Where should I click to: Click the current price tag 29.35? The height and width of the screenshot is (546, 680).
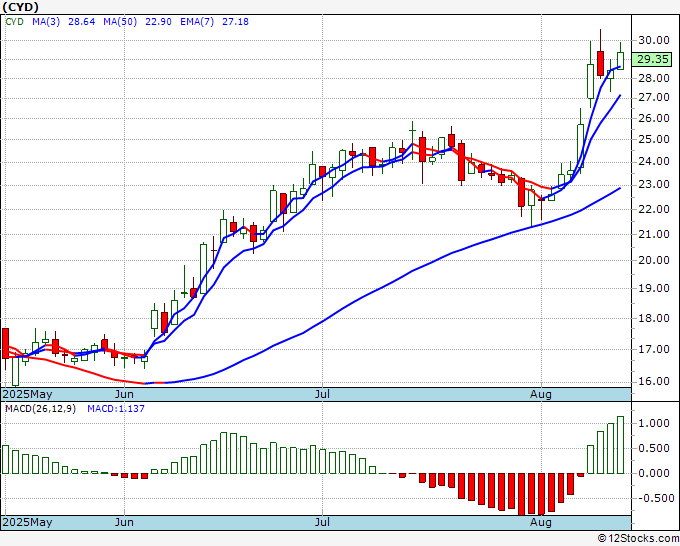tap(652, 59)
